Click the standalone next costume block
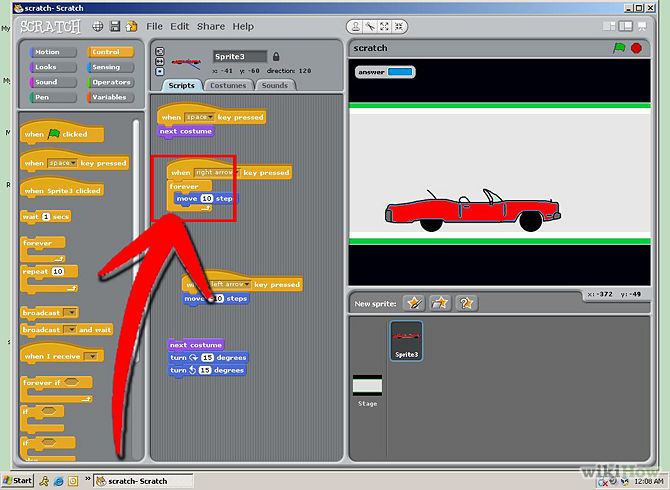This screenshot has height=490, width=670. [196, 345]
